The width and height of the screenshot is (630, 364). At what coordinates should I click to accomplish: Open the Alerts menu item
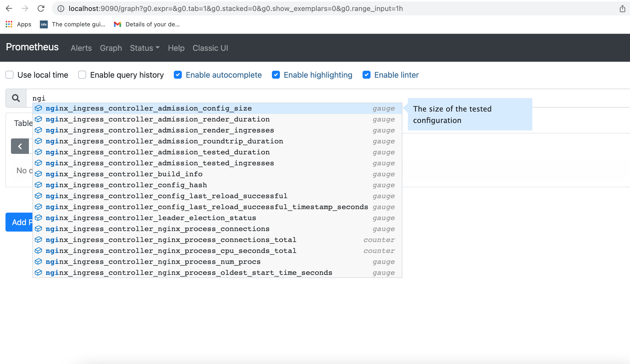[x=81, y=48]
